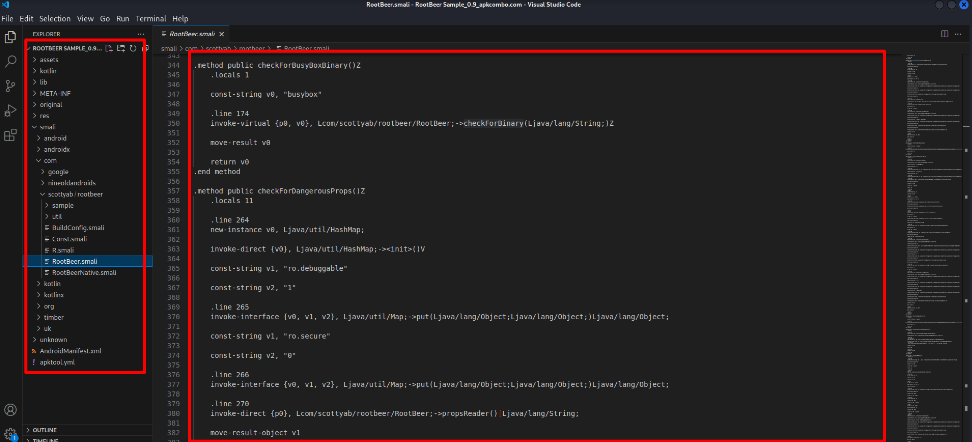
Task: Select RootBeerNative.smali file
Action: pyautogui.click(x=84, y=272)
